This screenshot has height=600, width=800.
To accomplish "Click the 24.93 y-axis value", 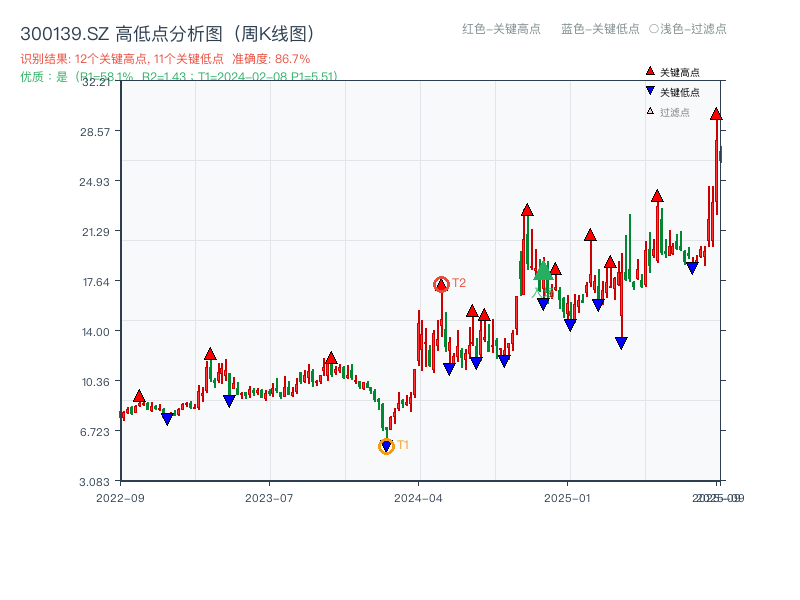I will 94,182.
